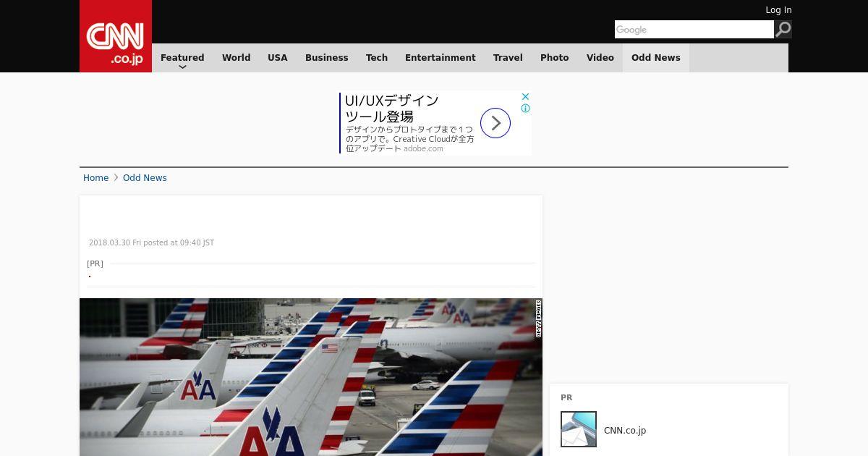The image size is (868, 456).
Task: Click the CNN.co.jp logo
Action: (x=116, y=36)
